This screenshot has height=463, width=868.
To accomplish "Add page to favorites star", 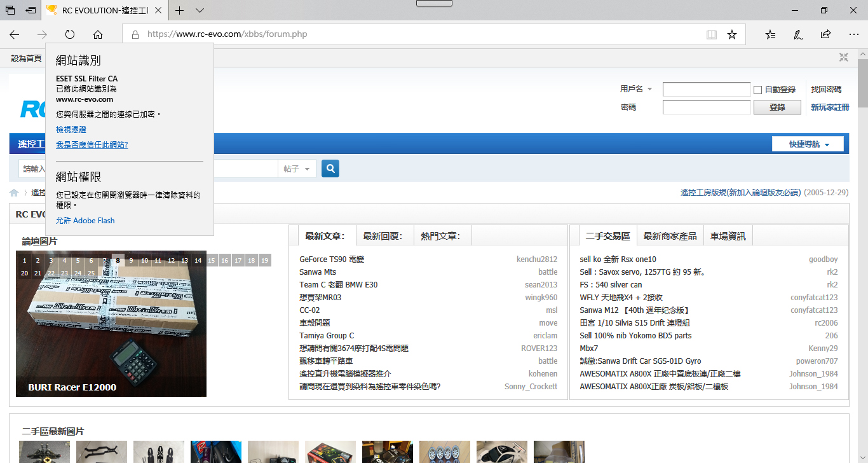I will point(732,34).
